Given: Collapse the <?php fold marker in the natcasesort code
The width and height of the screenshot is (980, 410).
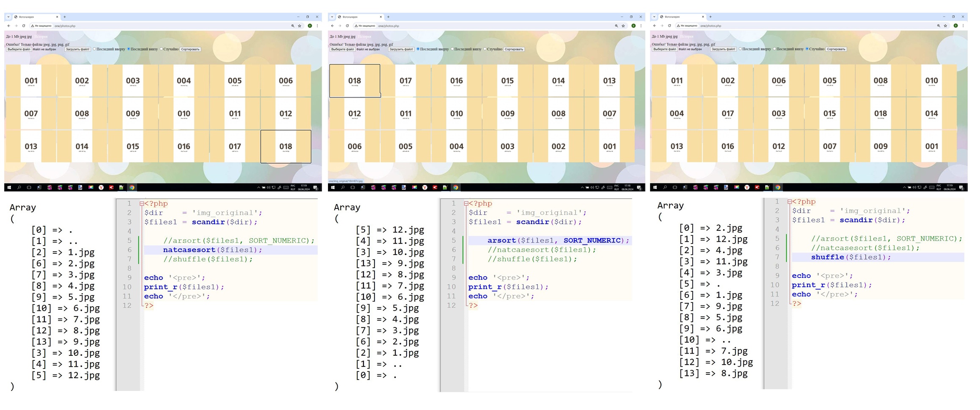Looking at the screenshot, I should pos(141,204).
